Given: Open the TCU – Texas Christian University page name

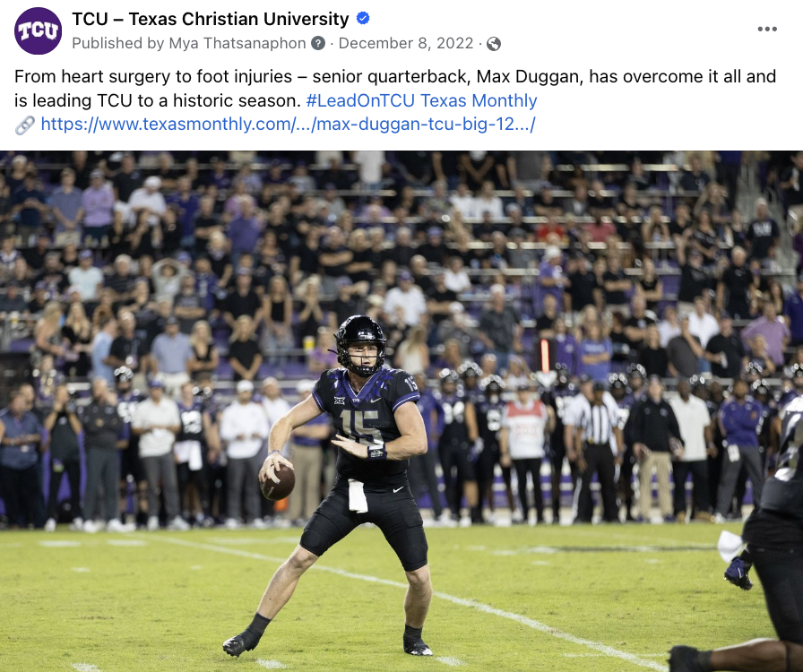Looking at the screenshot, I should pos(211,19).
